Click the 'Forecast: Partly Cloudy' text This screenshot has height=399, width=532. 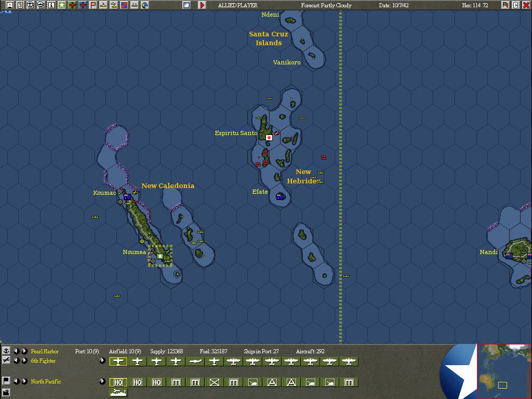326,5
